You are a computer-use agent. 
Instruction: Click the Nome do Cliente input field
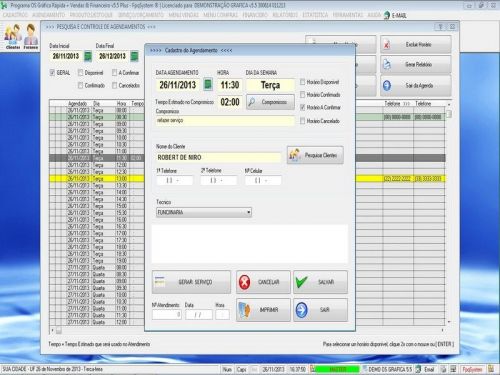pos(219,157)
